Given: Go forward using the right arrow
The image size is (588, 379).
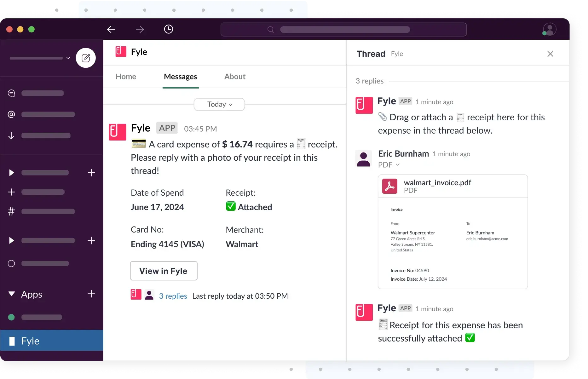Looking at the screenshot, I should [140, 29].
